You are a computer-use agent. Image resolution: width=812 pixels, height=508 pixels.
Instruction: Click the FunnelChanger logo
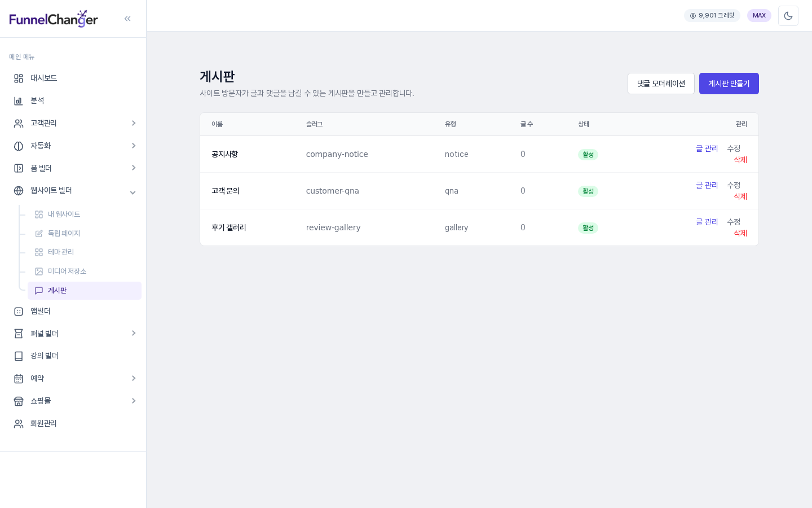click(54, 19)
